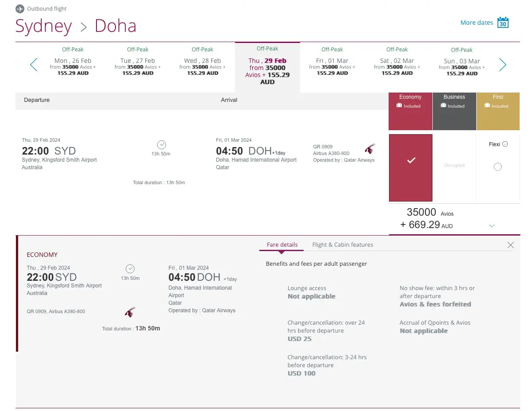
Task: Click the right arrow for later dates
Action: pos(502,65)
